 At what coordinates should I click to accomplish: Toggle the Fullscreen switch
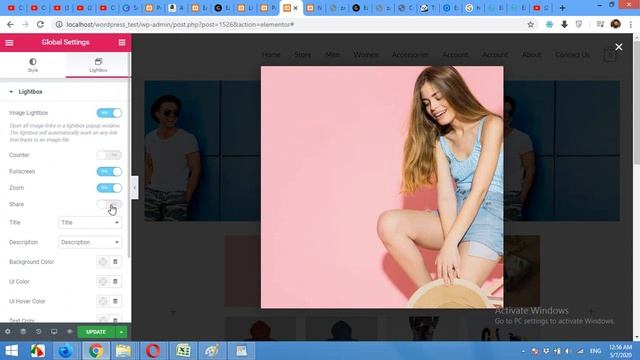109,171
